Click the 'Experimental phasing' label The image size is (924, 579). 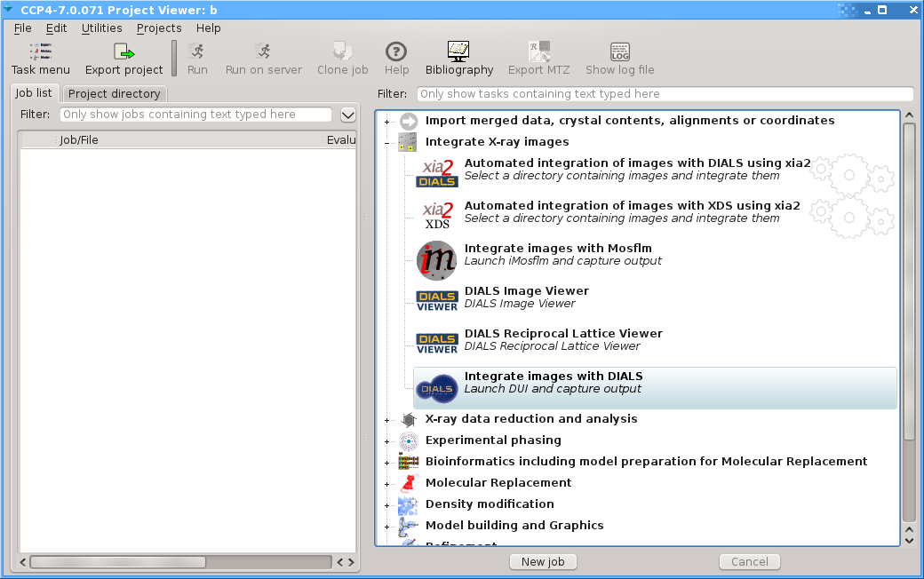[x=493, y=440]
